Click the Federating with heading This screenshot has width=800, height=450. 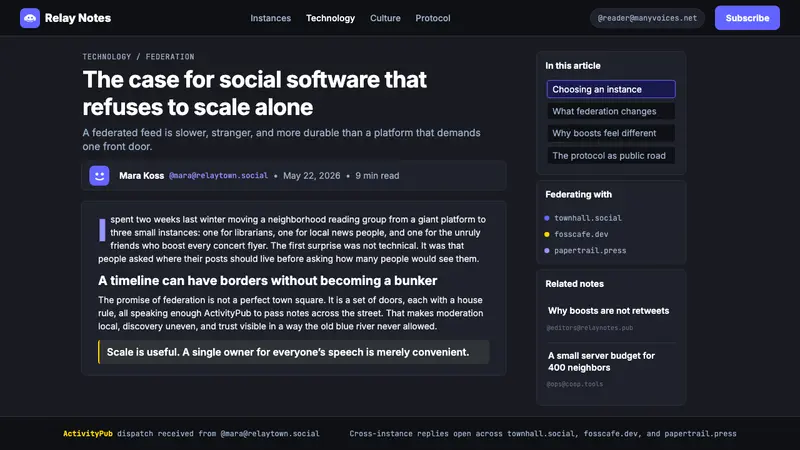[578, 194]
